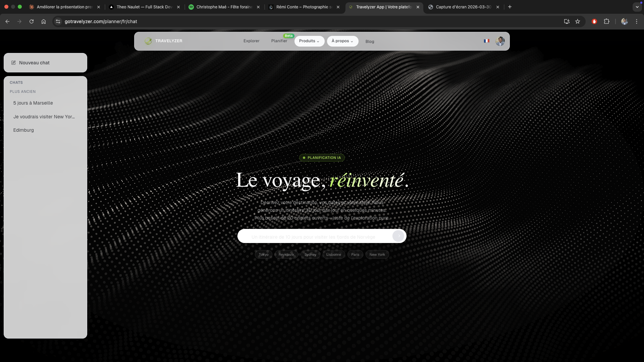Click the install app icon in the address bar

[567, 21]
